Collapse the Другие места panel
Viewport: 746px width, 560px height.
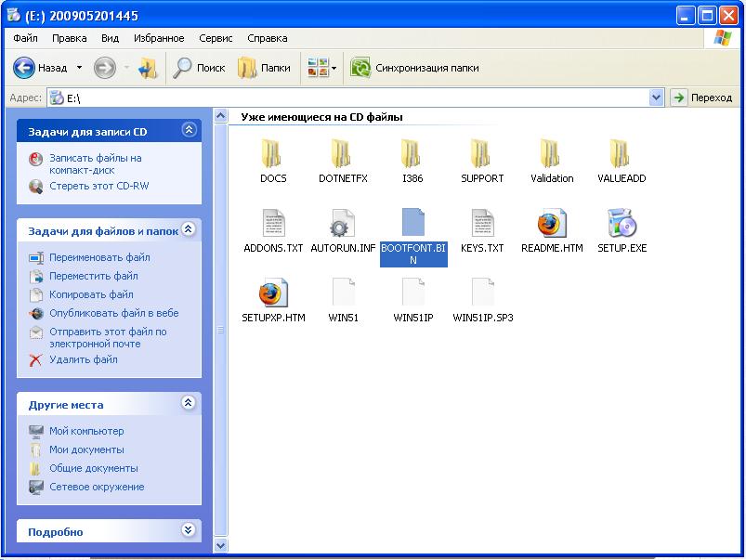[x=189, y=403]
